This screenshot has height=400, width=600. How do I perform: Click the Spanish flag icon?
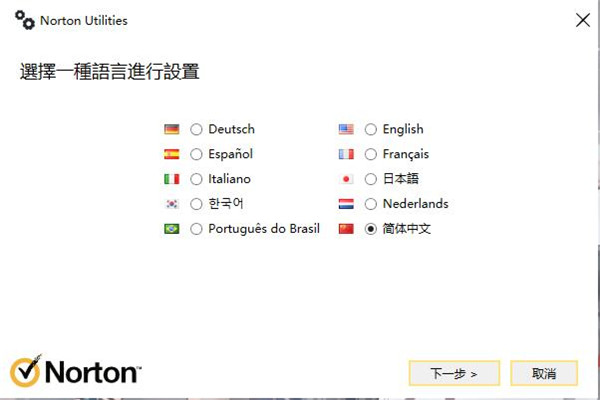pos(171,154)
